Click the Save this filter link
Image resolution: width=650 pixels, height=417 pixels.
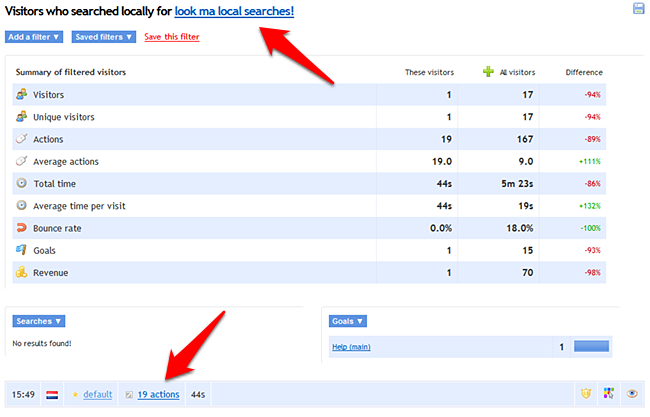pos(172,37)
